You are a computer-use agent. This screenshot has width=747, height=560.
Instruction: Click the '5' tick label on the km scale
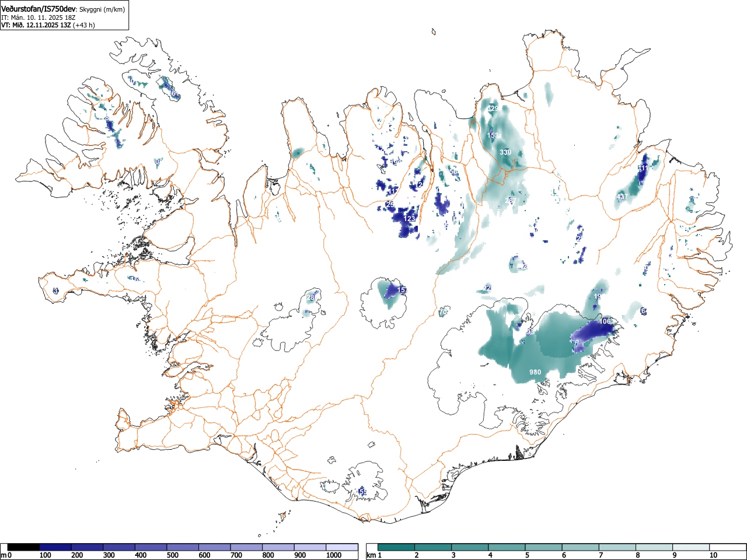[527, 555]
